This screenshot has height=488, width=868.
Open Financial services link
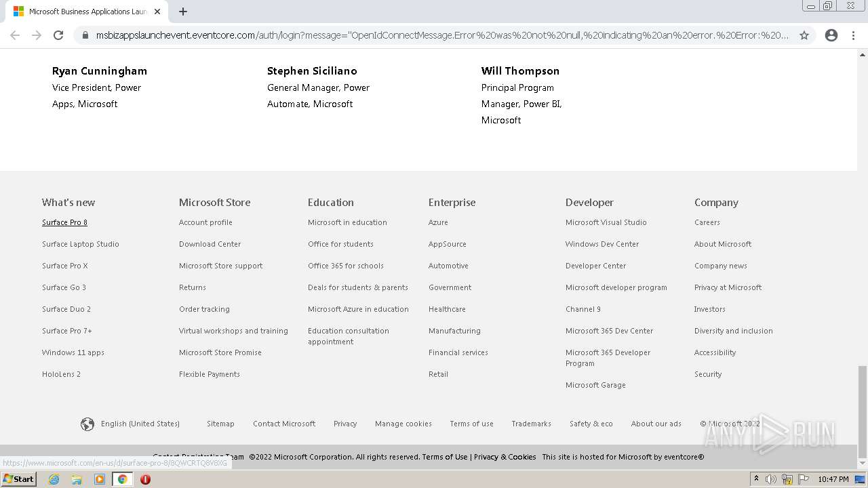click(458, 352)
